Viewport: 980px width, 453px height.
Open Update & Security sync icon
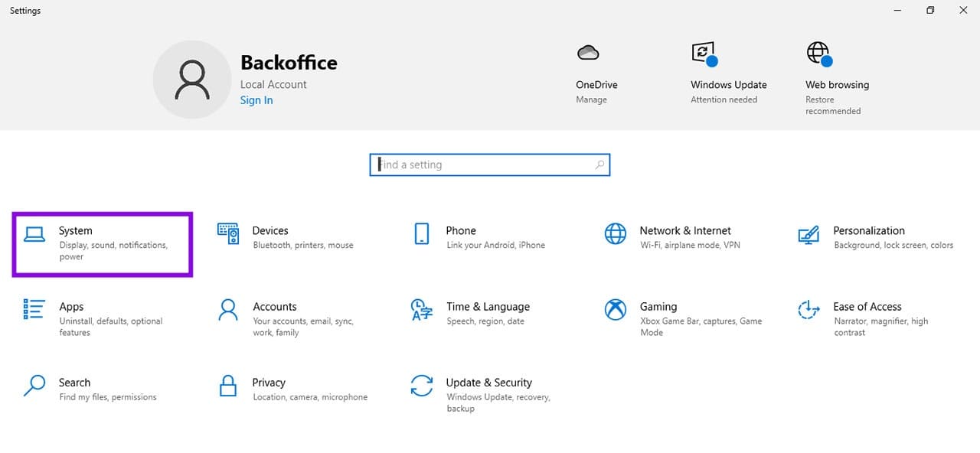[422, 385]
